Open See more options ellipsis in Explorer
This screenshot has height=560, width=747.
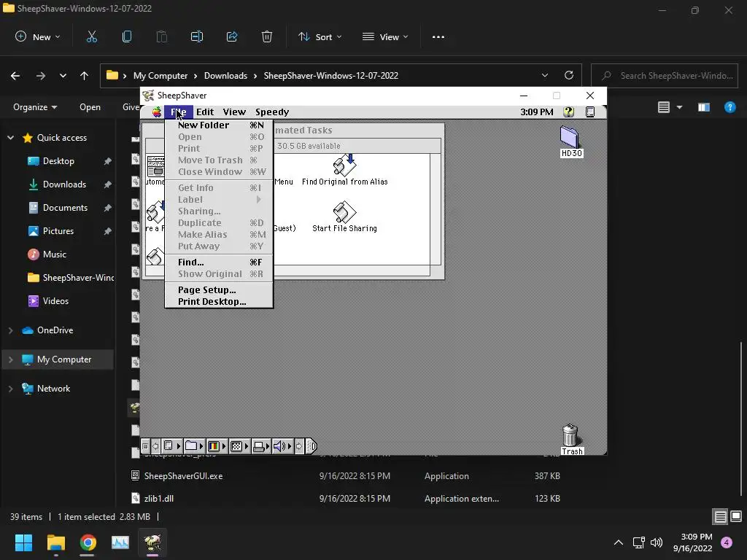click(438, 36)
